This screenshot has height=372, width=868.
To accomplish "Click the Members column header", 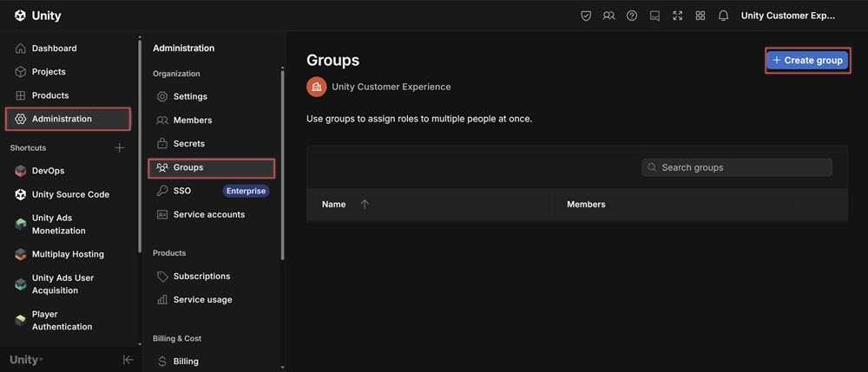I will click(586, 205).
